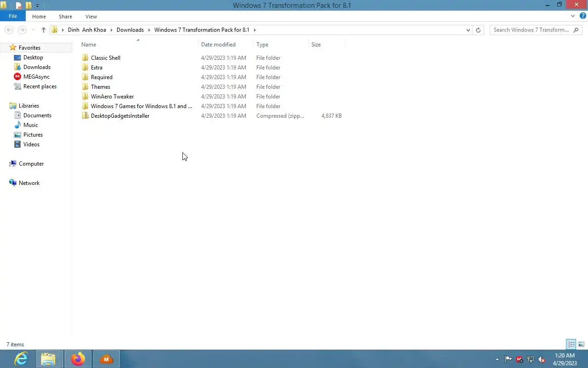Select Pictures library
The image size is (588, 368).
click(x=33, y=135)
